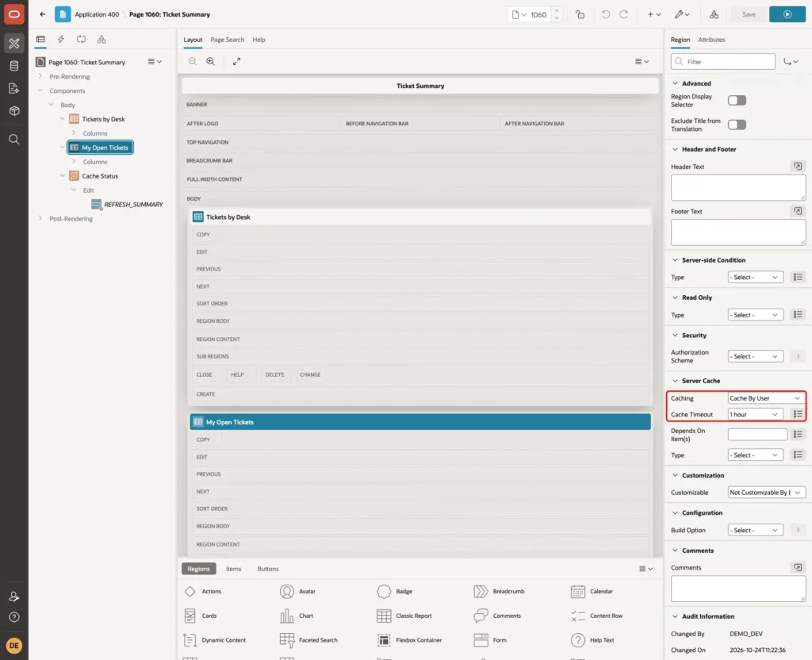This screenshot has width=812, height=660.
Task: Click the zoom out icon in Layout
Action: click(x=193, y=61)
